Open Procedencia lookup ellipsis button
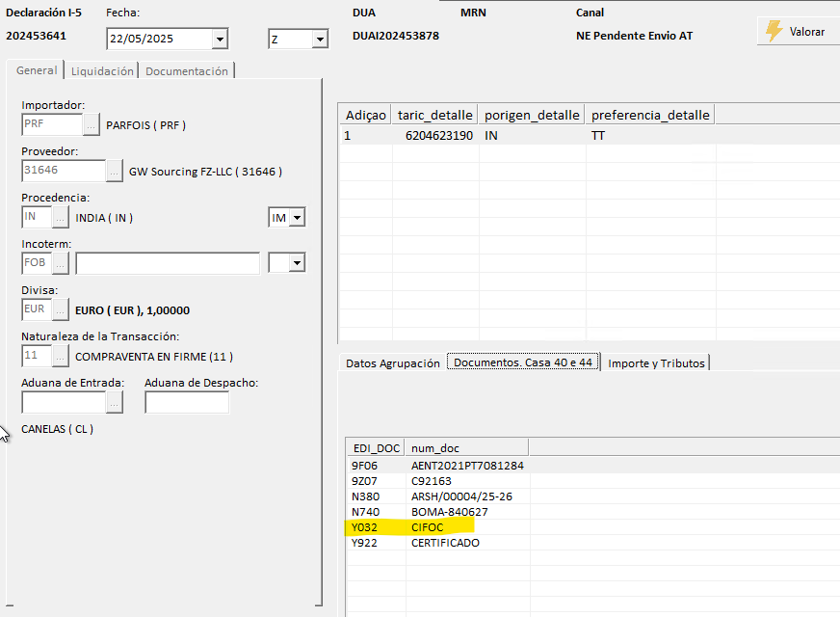The height and width of the screenshot is (617, 840). pos(60,218)
